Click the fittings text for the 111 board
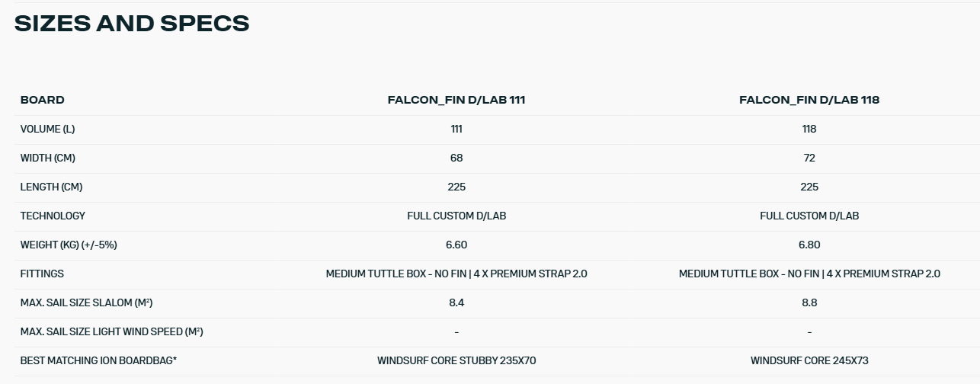The width and height of the screenshot is (980, 384). pyautogui.click(x=456, y=274)
